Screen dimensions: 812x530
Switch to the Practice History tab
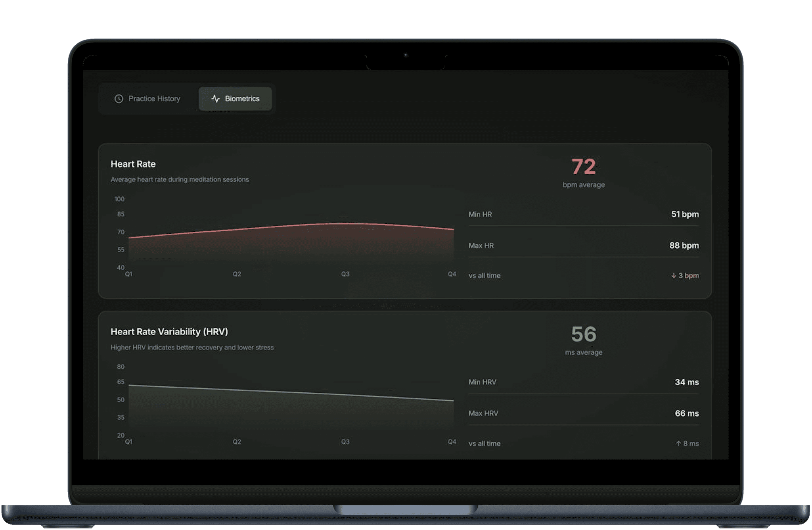(154, 99)
